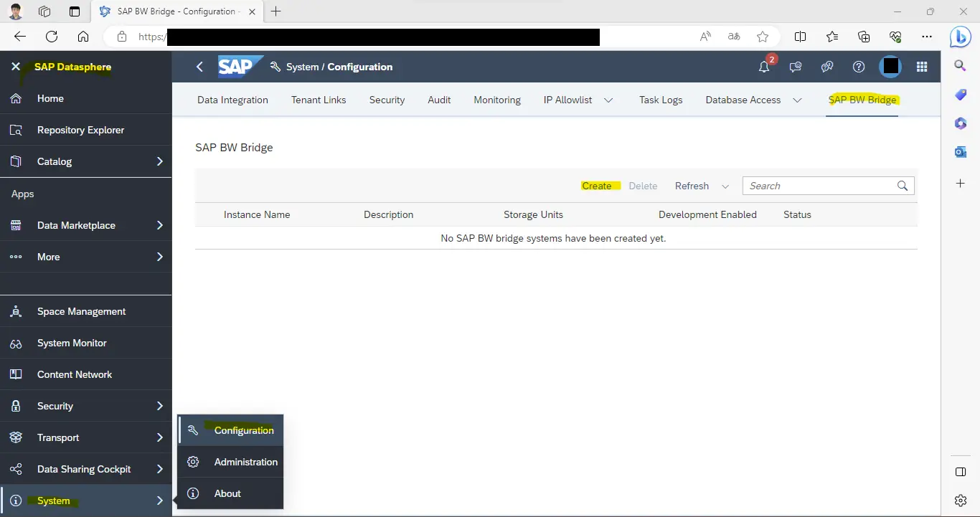
Task: Expand the Catalog submenu arrow
Action: click(160, 161)
